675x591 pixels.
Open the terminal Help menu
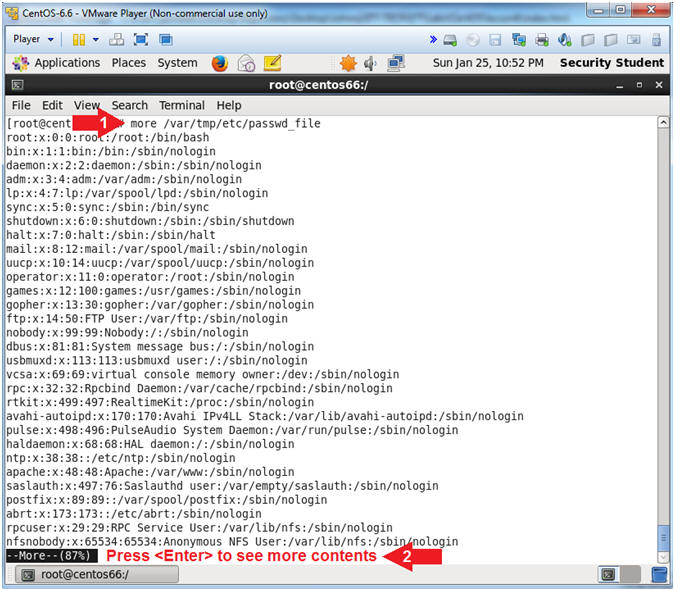click(x=229, y=105)
